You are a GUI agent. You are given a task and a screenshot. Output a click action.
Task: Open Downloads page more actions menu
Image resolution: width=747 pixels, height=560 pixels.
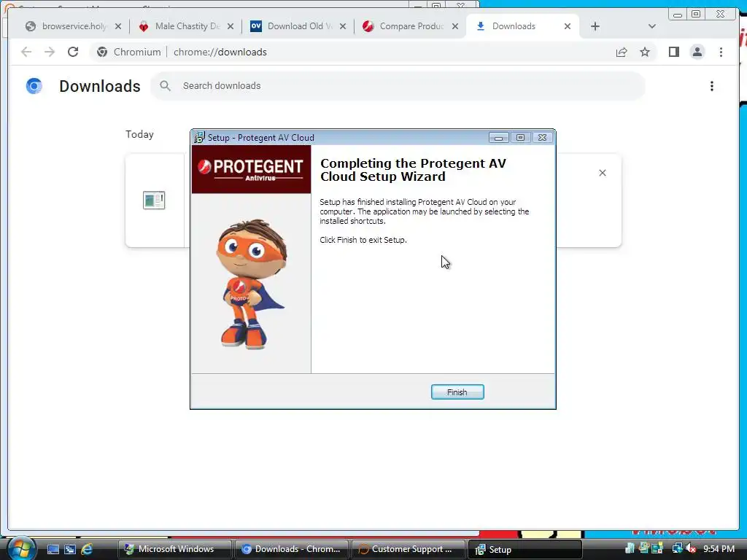tap(712, 86)
